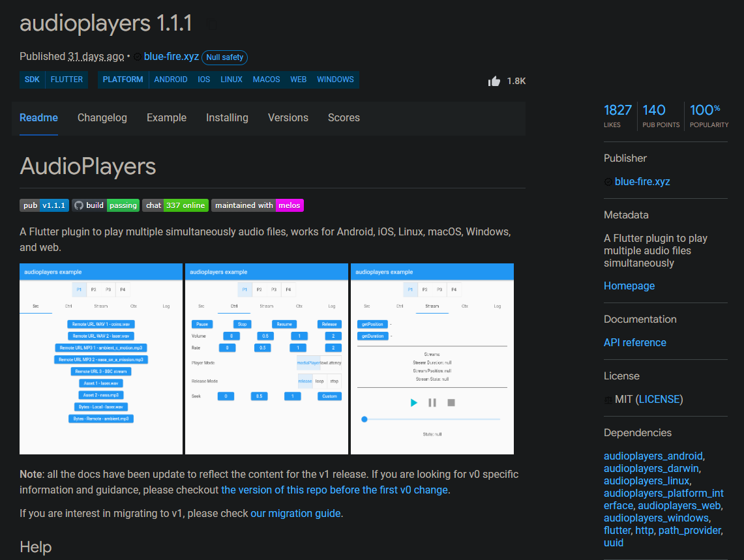Screen dimensions: 744x560
Task: Filter by the ANDROID platform tag
Action: coord(170,80)
